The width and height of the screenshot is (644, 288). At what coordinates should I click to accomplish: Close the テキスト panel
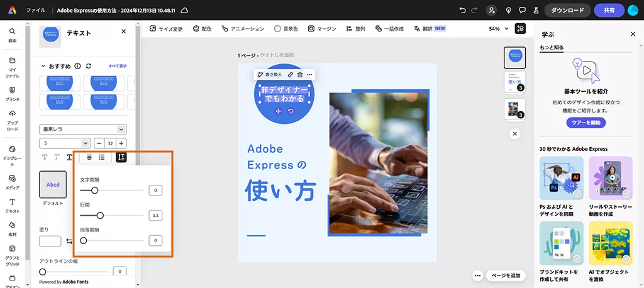point(124,31)
